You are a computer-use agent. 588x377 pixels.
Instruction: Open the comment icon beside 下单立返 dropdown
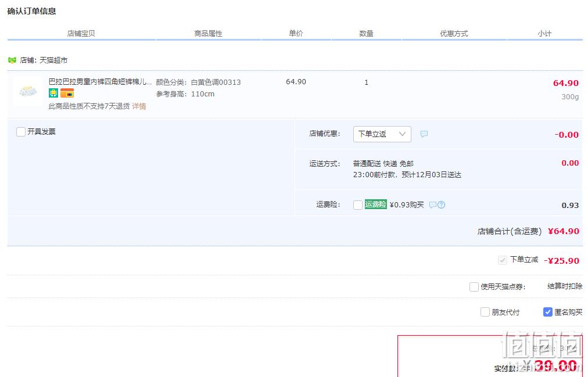click(x=424, y=134)
